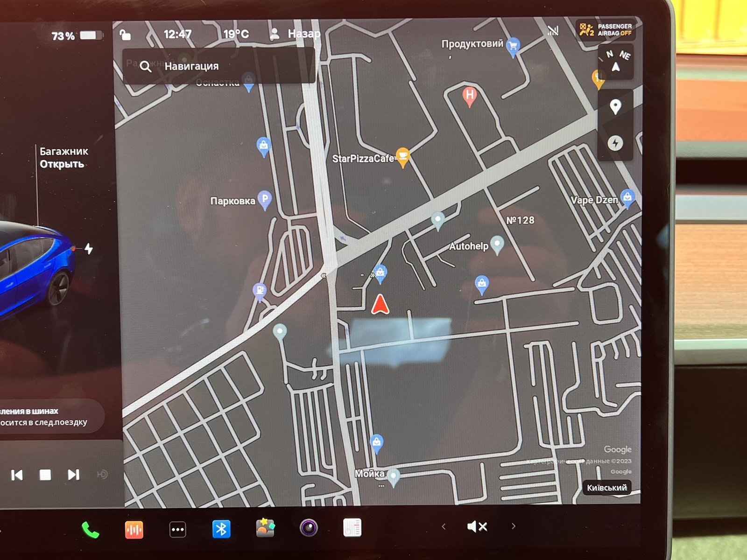The width and height of the screenshot is (747, 560).
Task: Open the audio media player app
Action: pos(134,530)
